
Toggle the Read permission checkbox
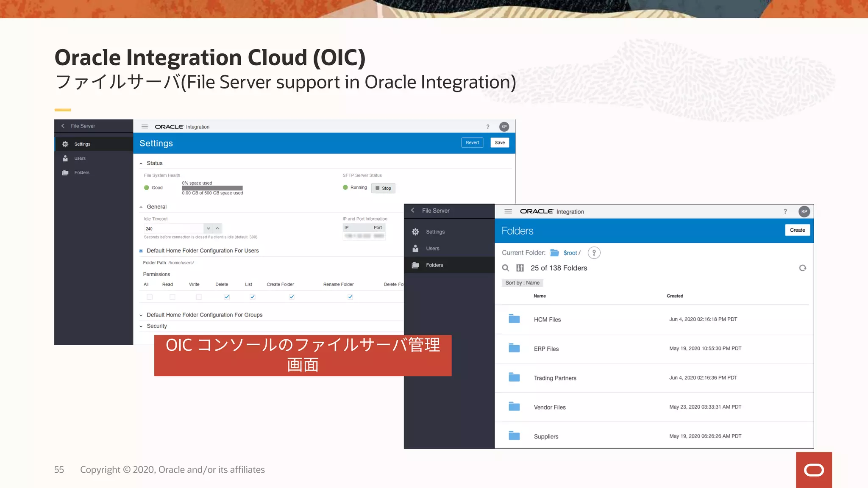[x=172, y=297]
